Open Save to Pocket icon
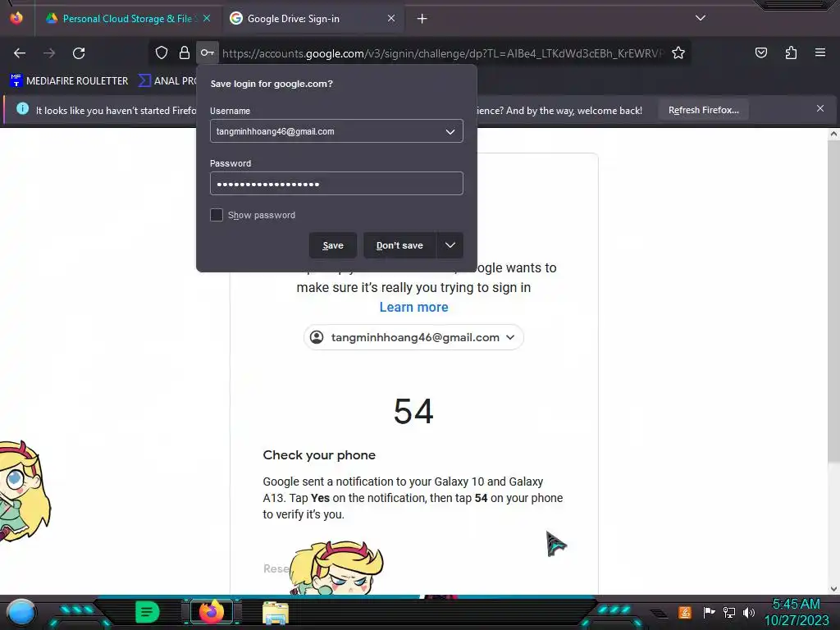 pos(760,52)
